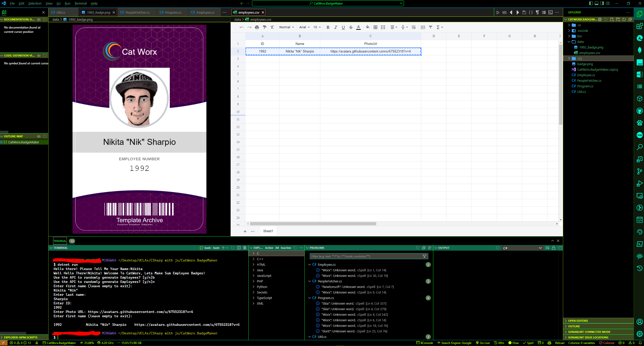Collapse the Program.cs problems group
This screenshot has height=346, width=644.
pos(309,298)
